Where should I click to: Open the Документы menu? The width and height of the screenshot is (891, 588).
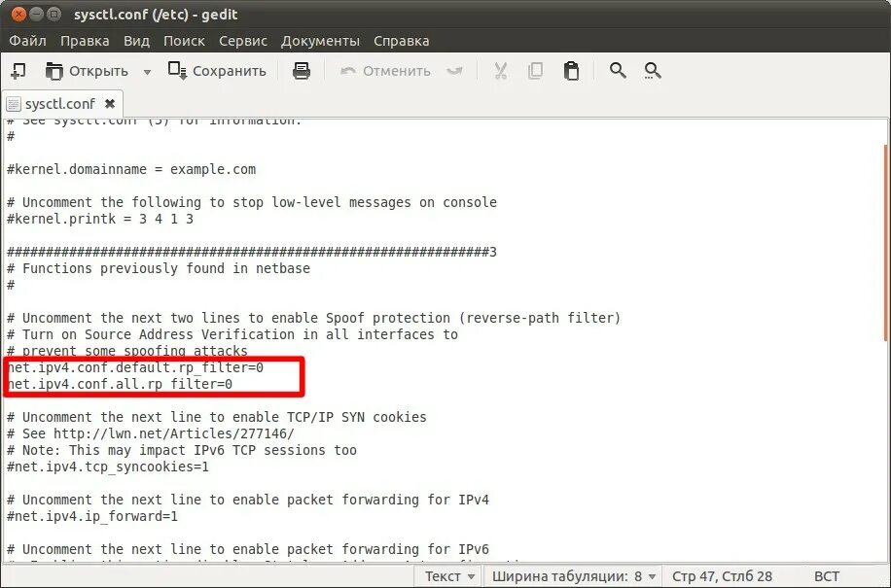tap(321, 41)
